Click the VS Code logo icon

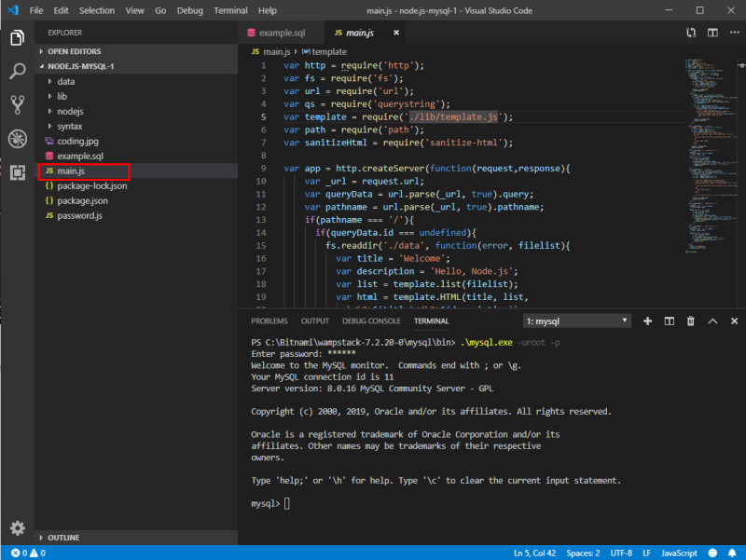(13, 10)
